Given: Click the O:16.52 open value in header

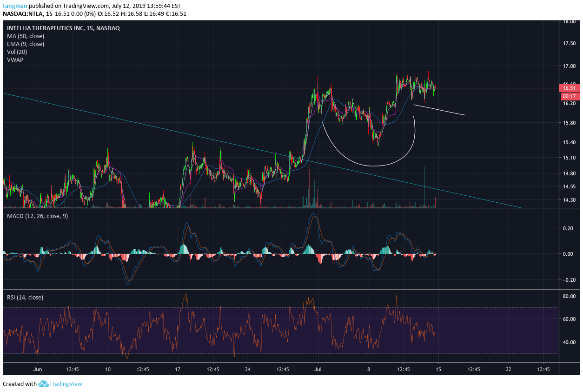Looking at the screenshot, I should tap(108, 13).
